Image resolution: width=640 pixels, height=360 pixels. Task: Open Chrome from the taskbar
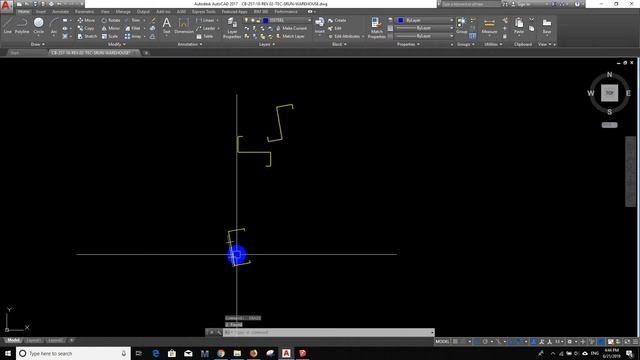221,353
